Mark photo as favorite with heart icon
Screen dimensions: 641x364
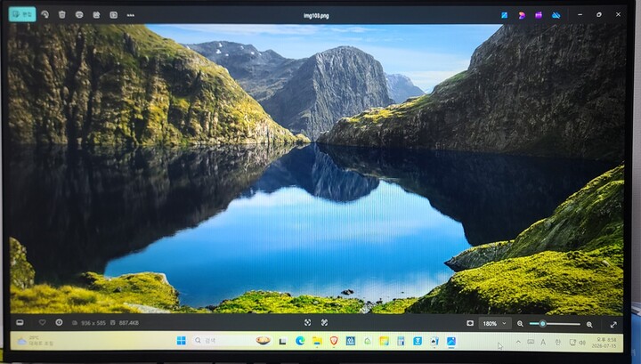pos(42,322)
